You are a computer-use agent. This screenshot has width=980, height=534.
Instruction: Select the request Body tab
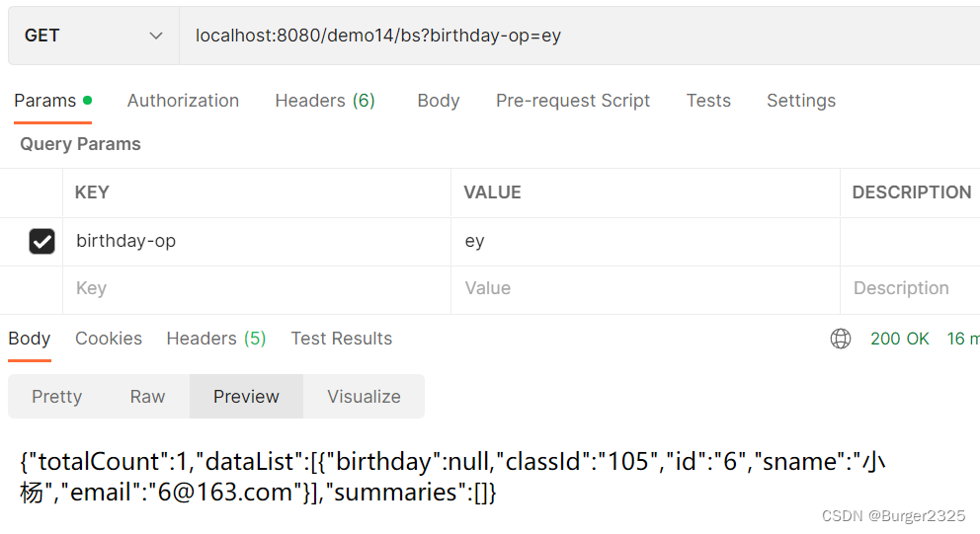click(x=438, y=101)
